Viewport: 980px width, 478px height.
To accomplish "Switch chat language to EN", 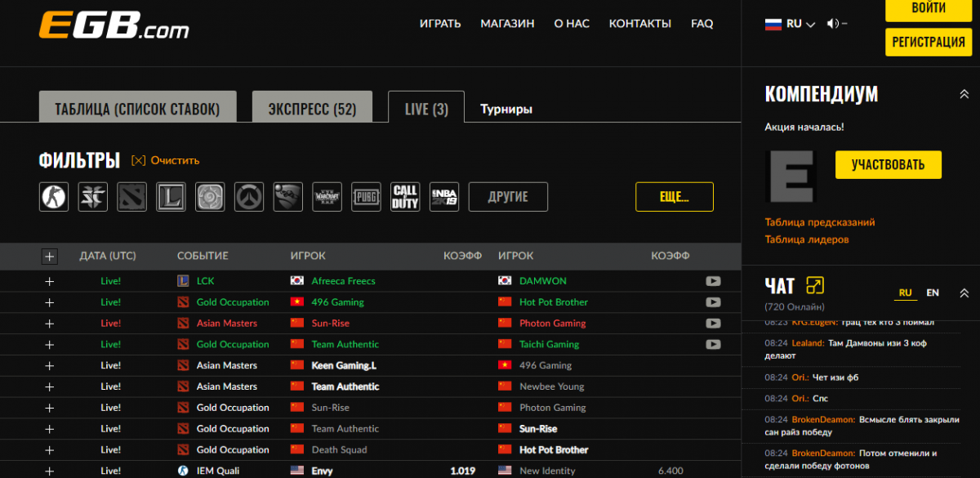I will (x=933, y=293).
